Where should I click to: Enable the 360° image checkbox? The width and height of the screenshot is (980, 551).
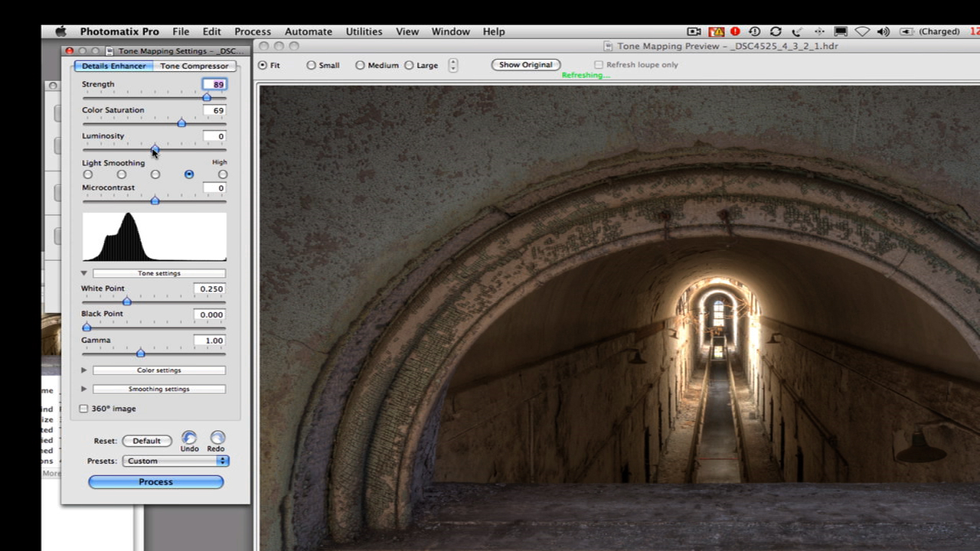coord(84,409)
